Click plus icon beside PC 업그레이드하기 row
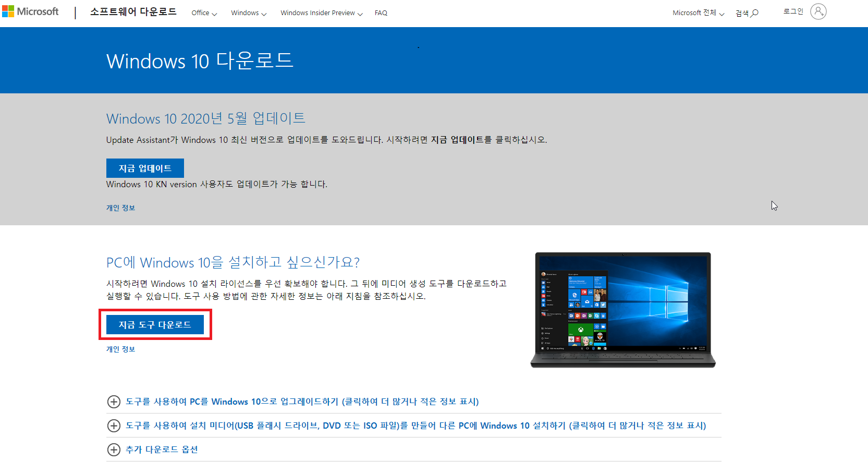The width and height of the screenshot is (868, 474). (x=114, y=402)
